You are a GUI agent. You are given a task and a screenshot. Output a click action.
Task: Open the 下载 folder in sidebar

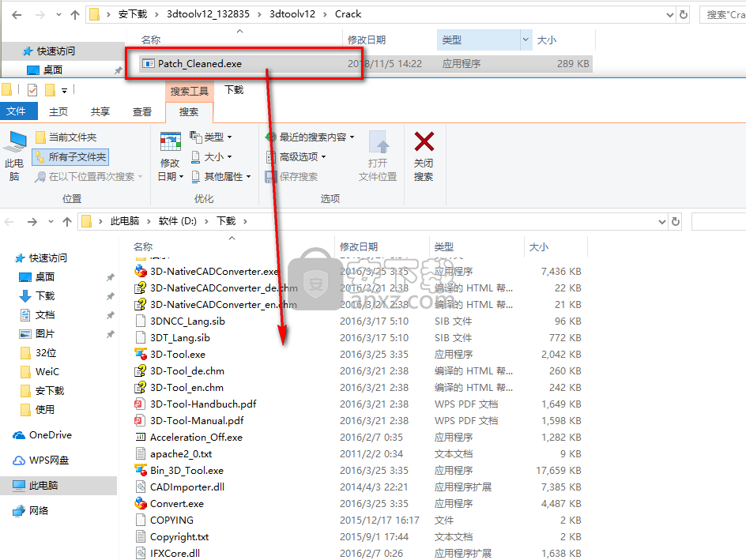tap(45, 296)
